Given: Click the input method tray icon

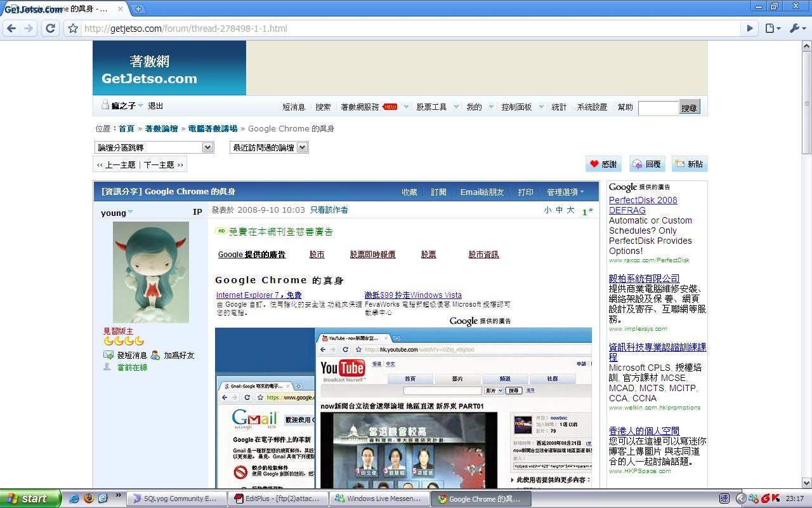Looking at the screenshot, I should coord(724,498).
